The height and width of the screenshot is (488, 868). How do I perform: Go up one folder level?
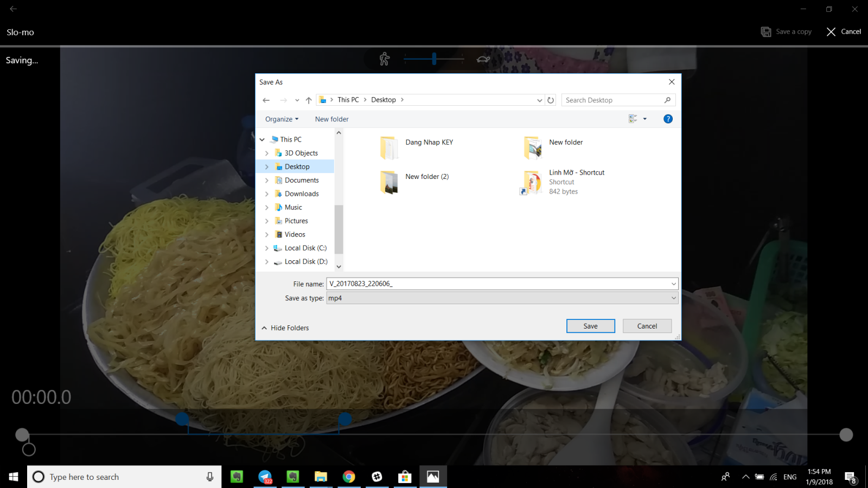pyautogui.click(x=309, y=100)
